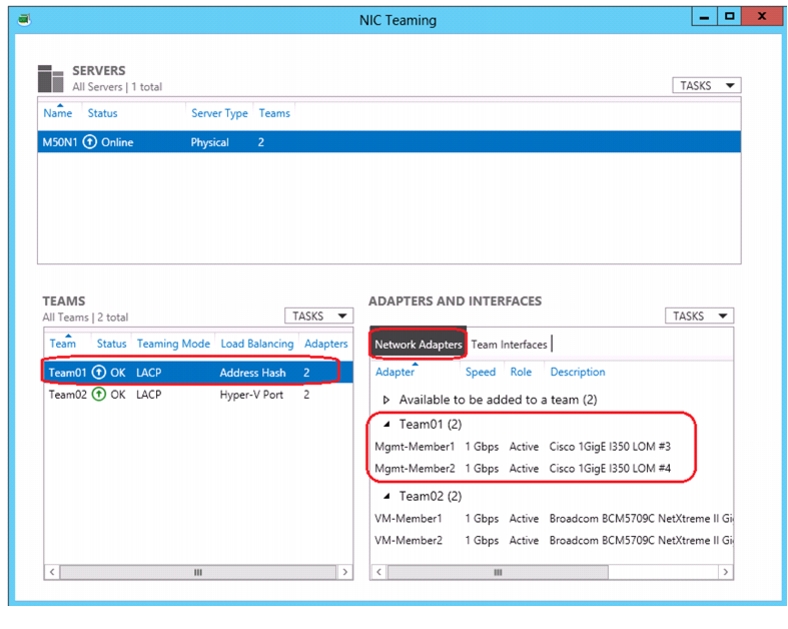Sort teams by Load Balancing column
The height and width of the screenshot is (629, 788).
257,344
